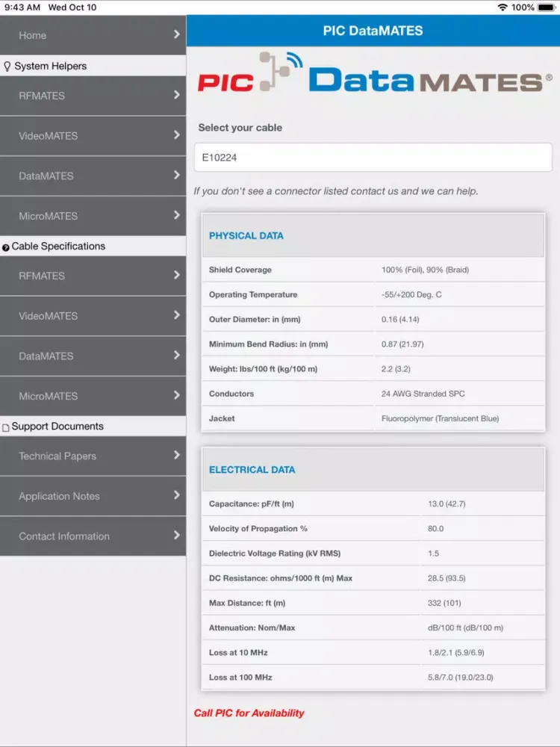Click lightbulb icon beside System Helpers
560x747 pixels.
(x=7, y=66)
